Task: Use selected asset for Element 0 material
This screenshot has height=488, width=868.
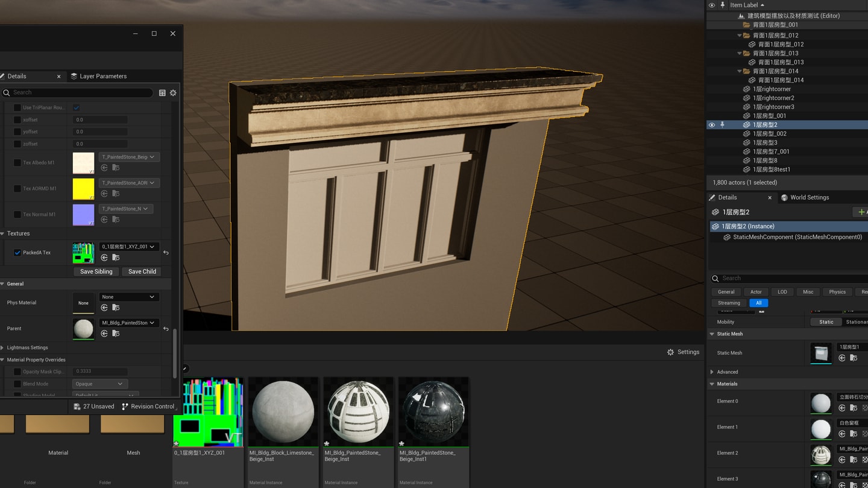Action: [x=842, y=408]
